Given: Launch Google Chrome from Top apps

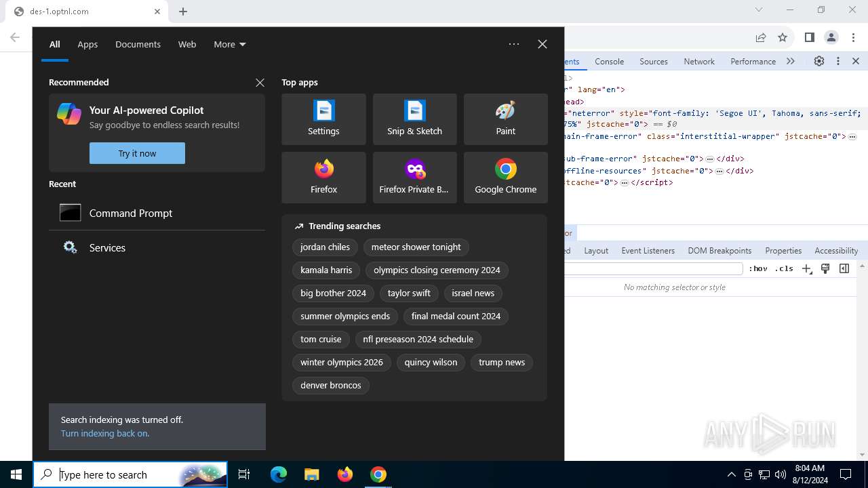Looking at the screenshot, I should tap(505, 178).
